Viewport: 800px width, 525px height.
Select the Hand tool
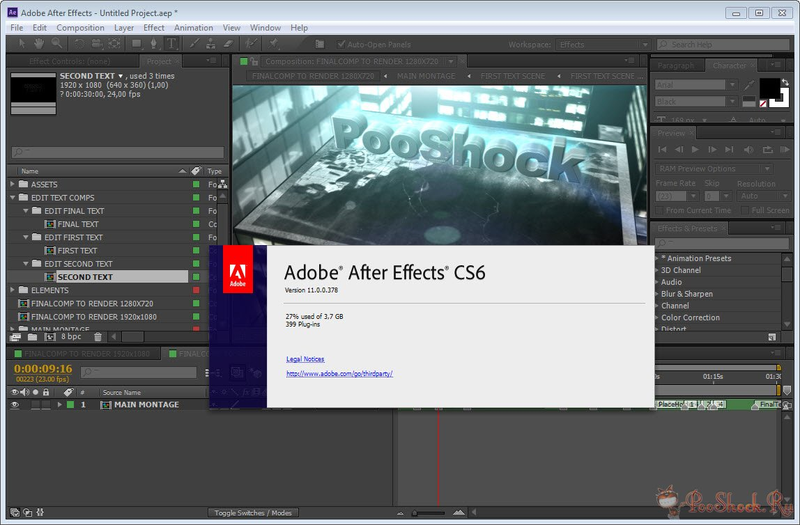pyautogui.click(x=39, y=44)
